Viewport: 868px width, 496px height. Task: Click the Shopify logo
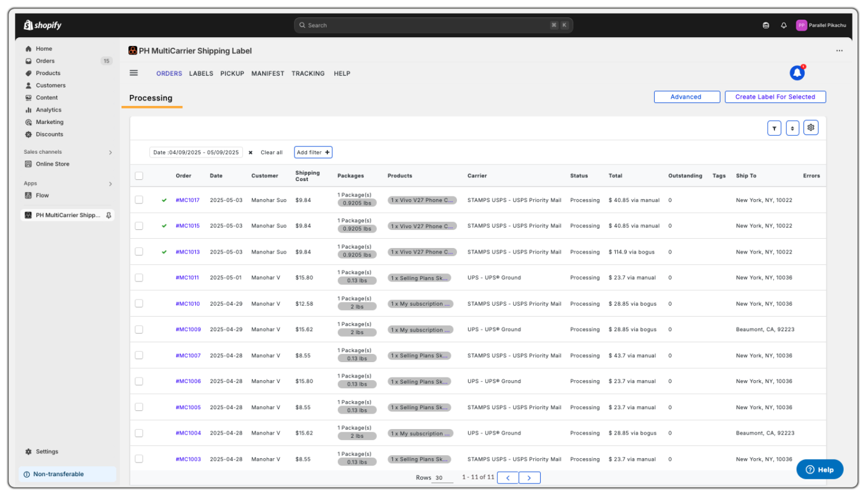pos(43,25)
